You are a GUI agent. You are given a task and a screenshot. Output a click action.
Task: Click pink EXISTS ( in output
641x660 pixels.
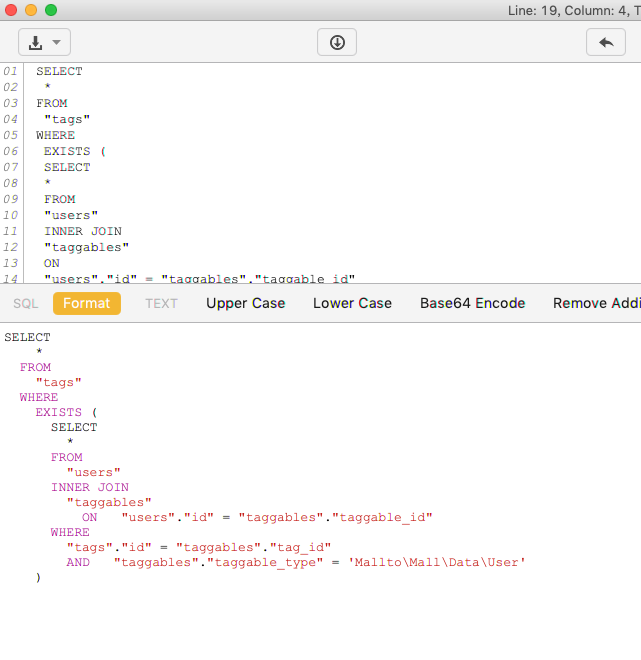[x=66, y=412]
